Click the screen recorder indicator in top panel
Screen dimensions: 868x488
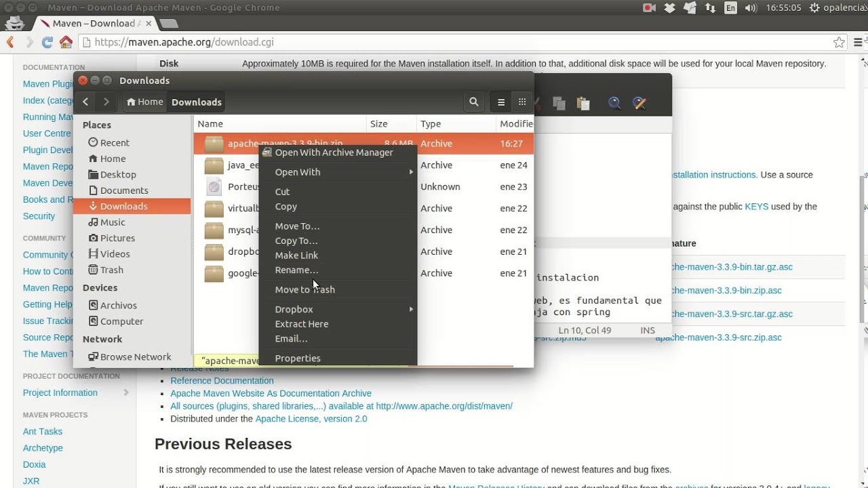pyautogui.click(x=649, y=8)
